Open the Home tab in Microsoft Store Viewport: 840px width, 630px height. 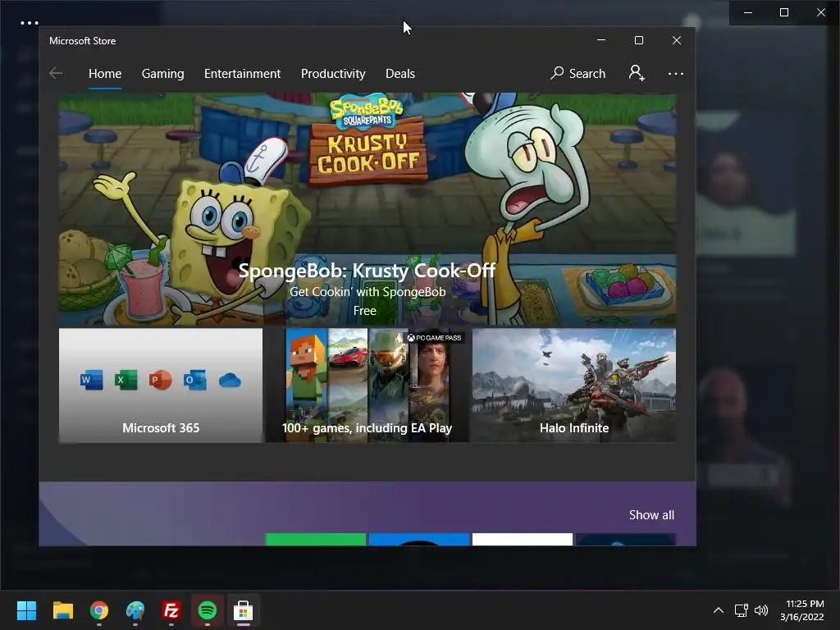[105, 73]
